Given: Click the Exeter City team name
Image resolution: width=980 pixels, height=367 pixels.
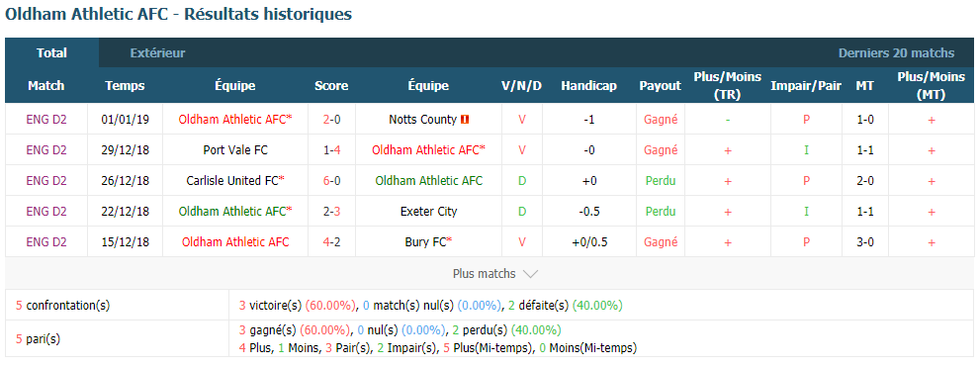Looking at the screenshot, I should click(428, 212).
